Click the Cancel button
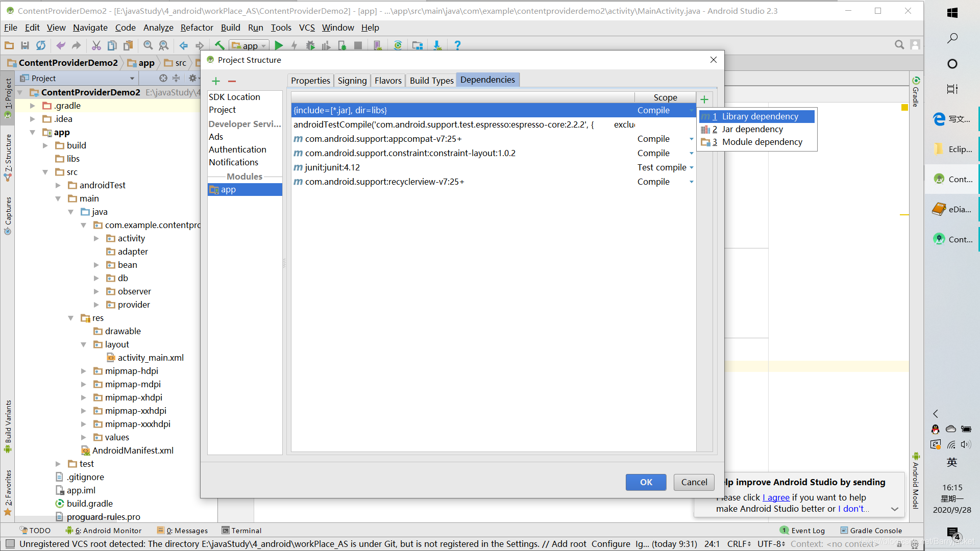Image resolution: width=980 pixels, height=551 pixels. (x=694, y=482)
